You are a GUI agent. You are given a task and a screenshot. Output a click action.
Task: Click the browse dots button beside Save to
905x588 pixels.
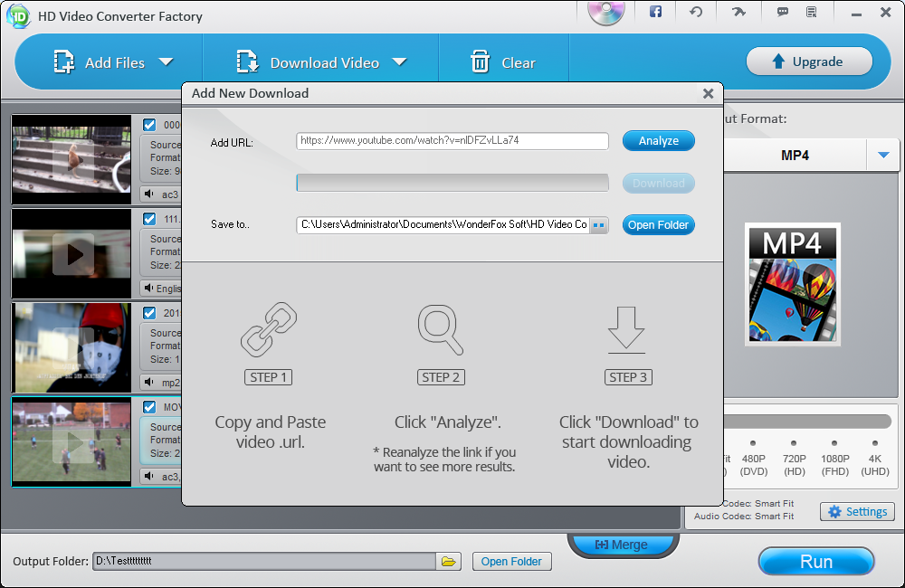tap(599, 225)
